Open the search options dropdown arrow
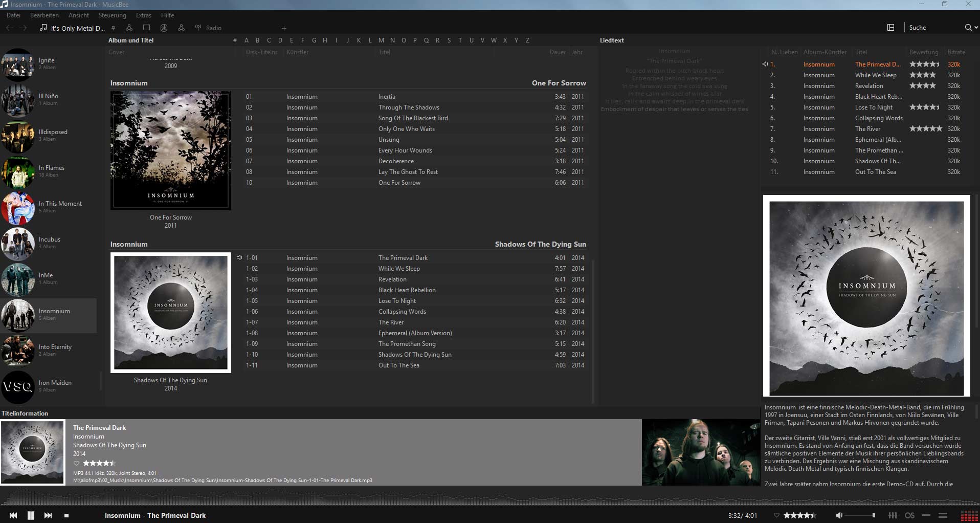 tap(976, 28)
